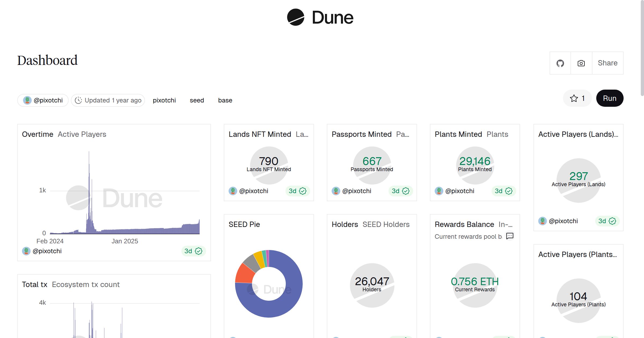The image size is (644, 338).
Task: Click the camera screenshot icon
Action: 581,63
